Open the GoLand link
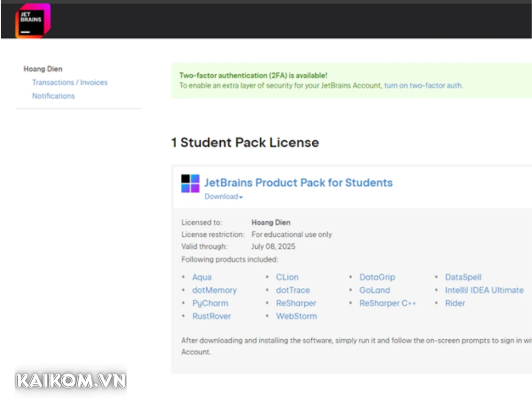This screenshot has height=399, width=532. click(375, 290)
